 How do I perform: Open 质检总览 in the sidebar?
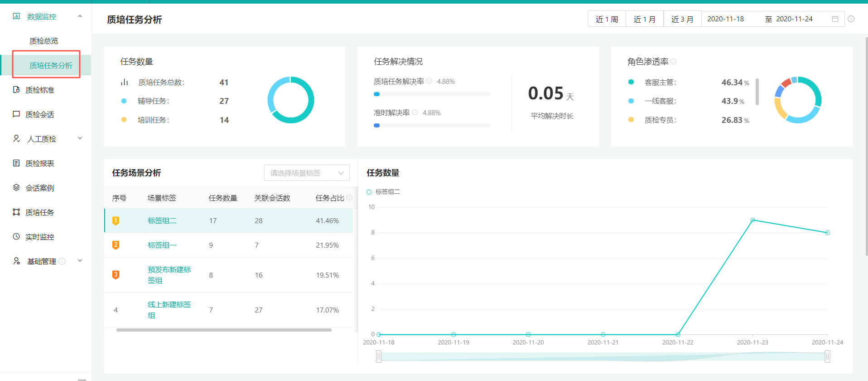point(44,41)
